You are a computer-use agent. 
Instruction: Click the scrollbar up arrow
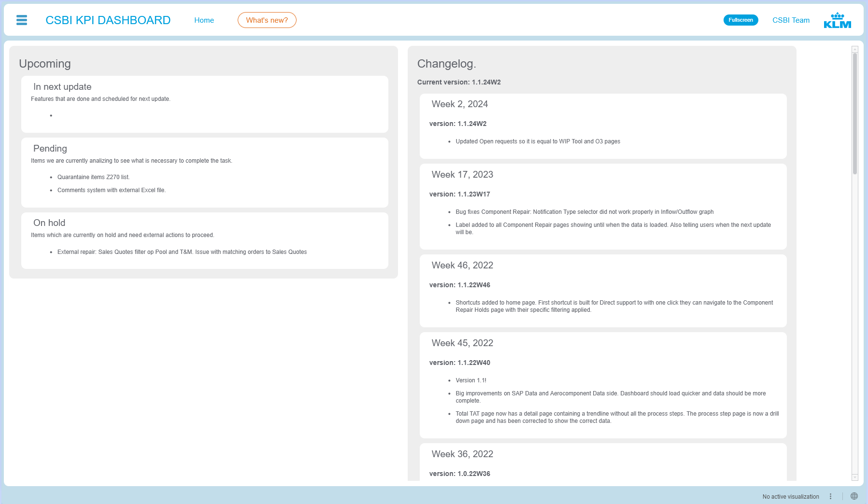[x=854, y=49]
